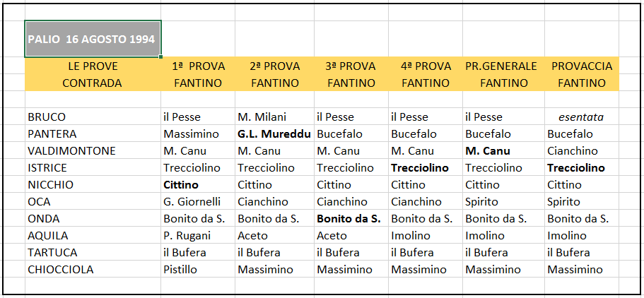Click the italic esentata cell
Screen dimensions: 644x298
(582, 117)
